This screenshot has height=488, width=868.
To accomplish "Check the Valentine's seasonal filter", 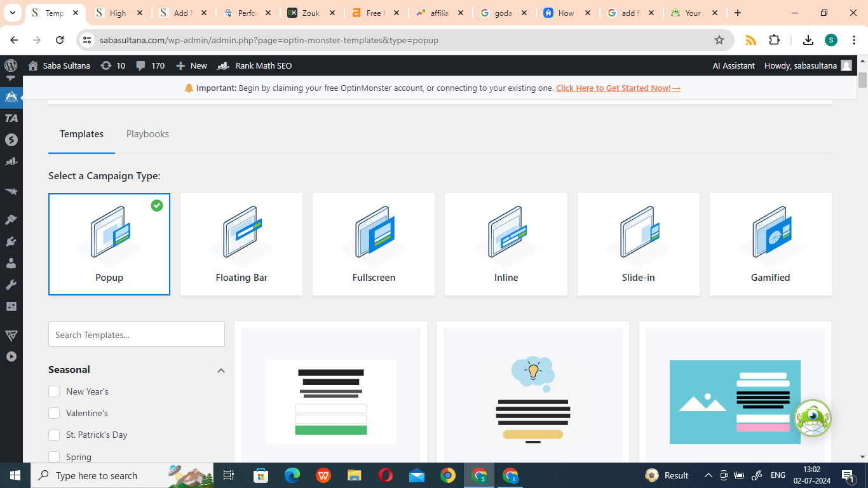I will [x=54, y=413].
